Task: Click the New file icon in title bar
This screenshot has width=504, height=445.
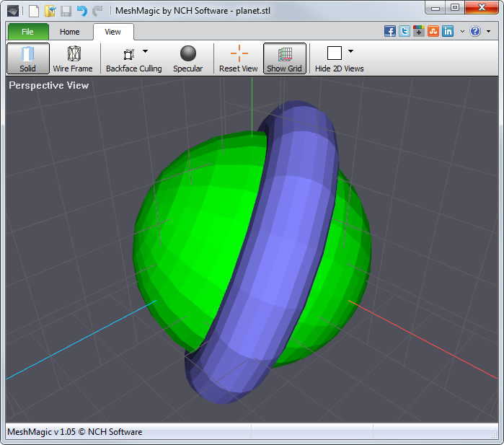Action: 34,11
